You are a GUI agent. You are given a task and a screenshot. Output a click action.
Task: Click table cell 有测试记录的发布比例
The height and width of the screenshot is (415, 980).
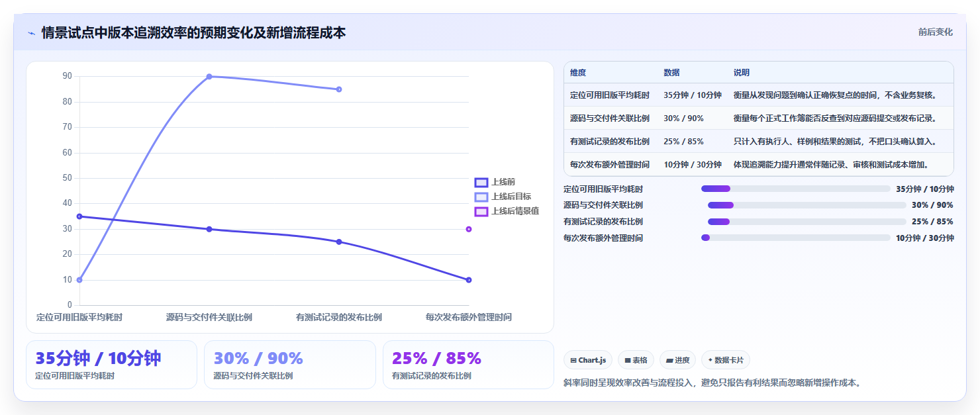point(610,142)
